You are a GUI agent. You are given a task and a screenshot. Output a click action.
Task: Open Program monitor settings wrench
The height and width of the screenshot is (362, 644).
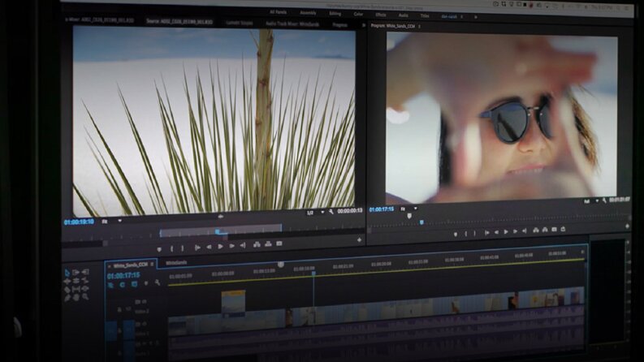(x=604, y=200)
